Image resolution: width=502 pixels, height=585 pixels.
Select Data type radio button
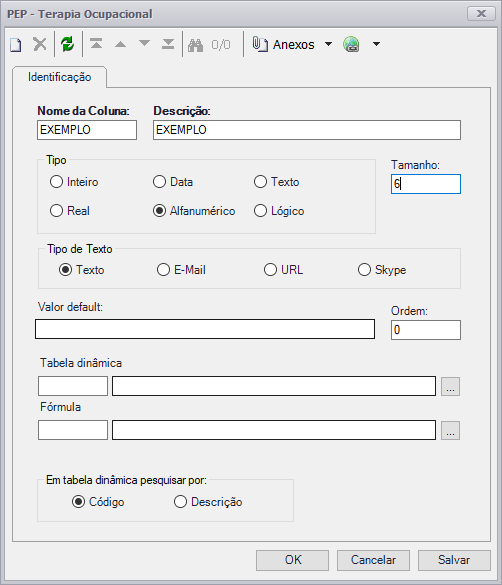159,182
